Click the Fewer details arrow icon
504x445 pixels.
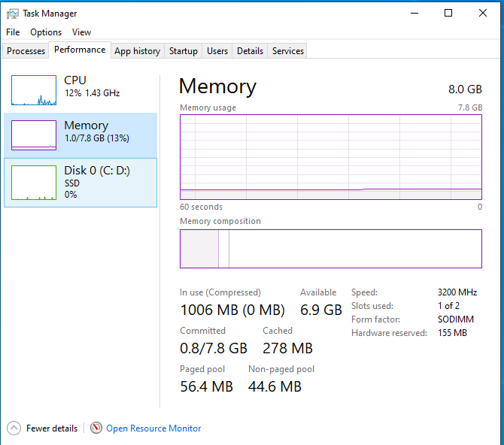pos(14,428)
